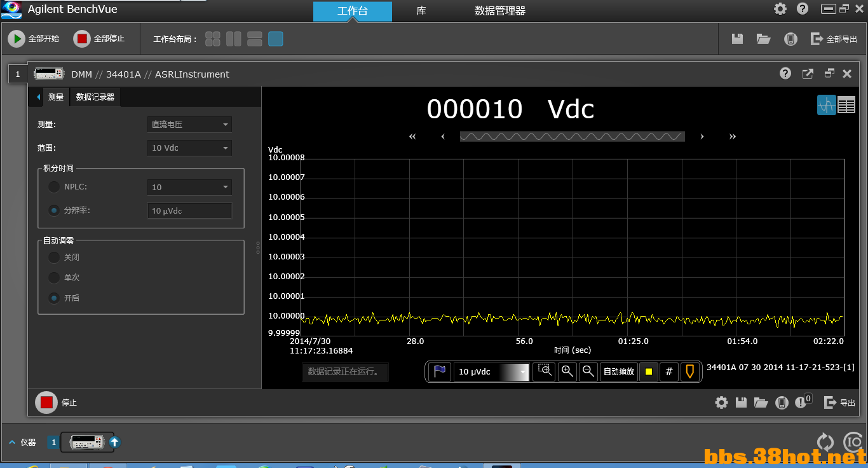Open application settings gear in title bar
Viewport: 868px width, 468px height.
780,9
